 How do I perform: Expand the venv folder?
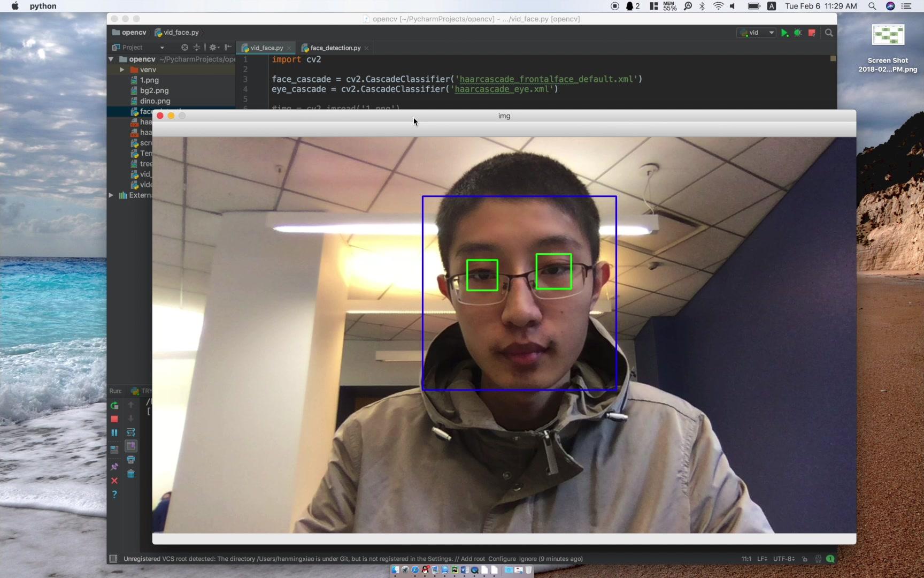[x=122, y=70]
